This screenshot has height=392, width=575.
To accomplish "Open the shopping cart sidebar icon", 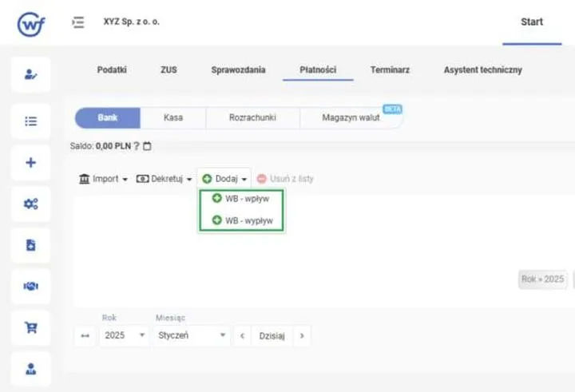I will 31,327.
